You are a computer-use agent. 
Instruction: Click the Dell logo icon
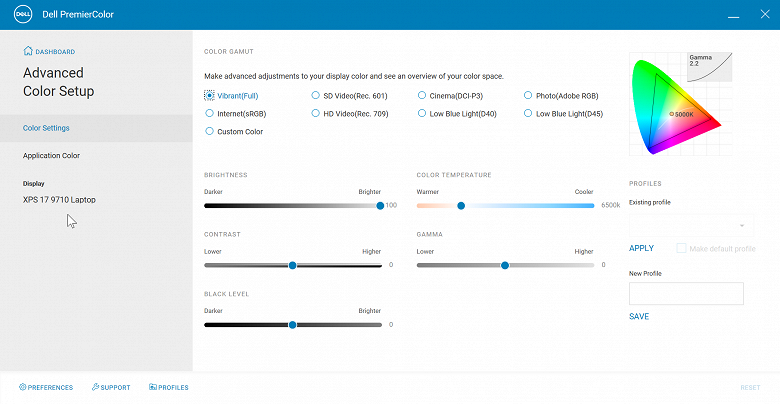point(19,15)
